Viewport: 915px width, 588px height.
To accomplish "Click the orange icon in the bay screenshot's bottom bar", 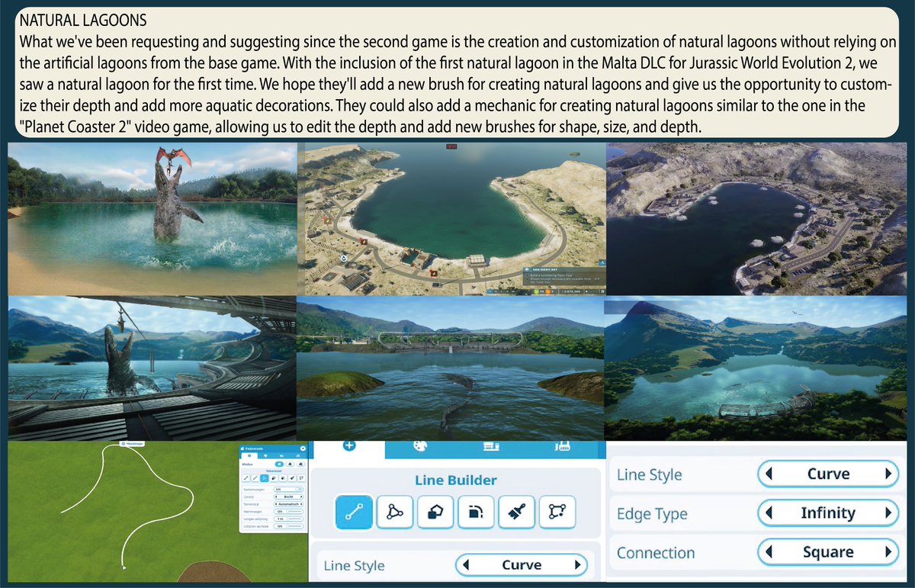I will coord(547,291).
